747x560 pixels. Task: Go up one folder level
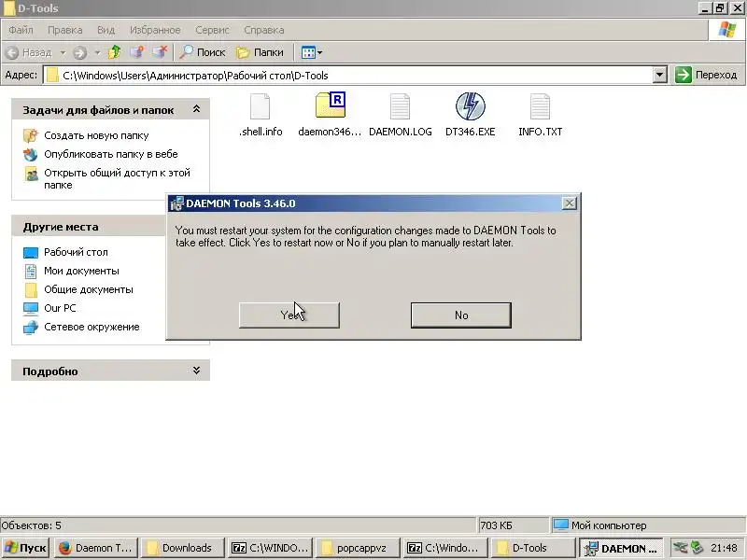[x=114, y=52]
